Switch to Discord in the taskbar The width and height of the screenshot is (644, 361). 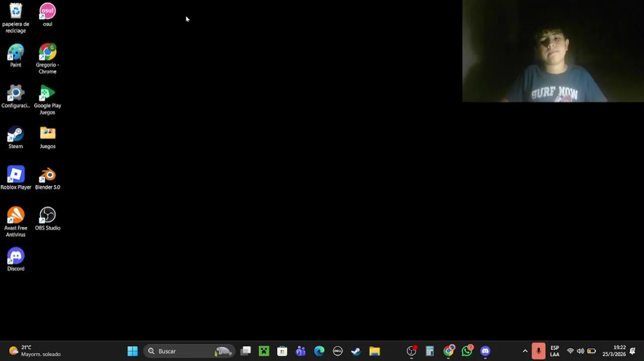pyautogui.click(x=485, y=351)
